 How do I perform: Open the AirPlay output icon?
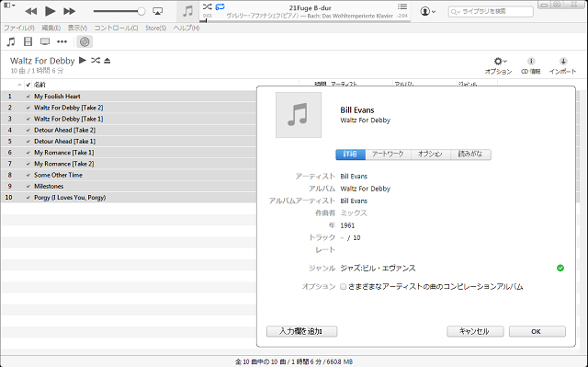(x=157, y=11)
